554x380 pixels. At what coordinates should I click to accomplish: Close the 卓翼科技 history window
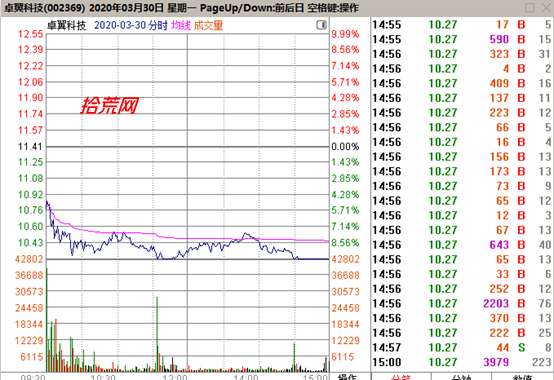547,8
